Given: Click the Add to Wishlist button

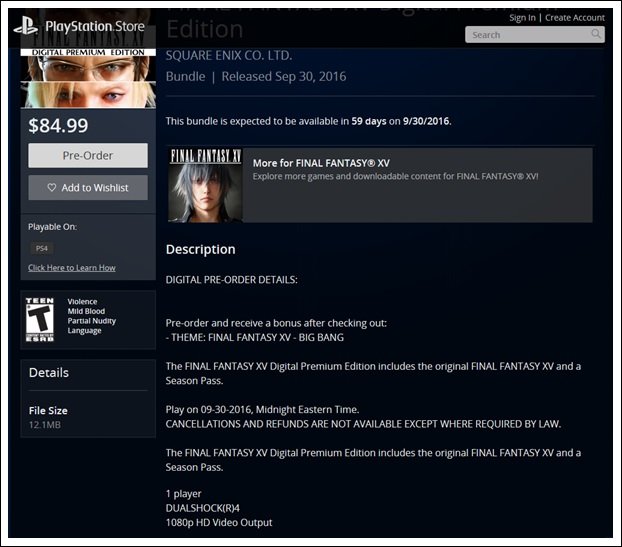Looking at the screenshot, I should [88, 188].
